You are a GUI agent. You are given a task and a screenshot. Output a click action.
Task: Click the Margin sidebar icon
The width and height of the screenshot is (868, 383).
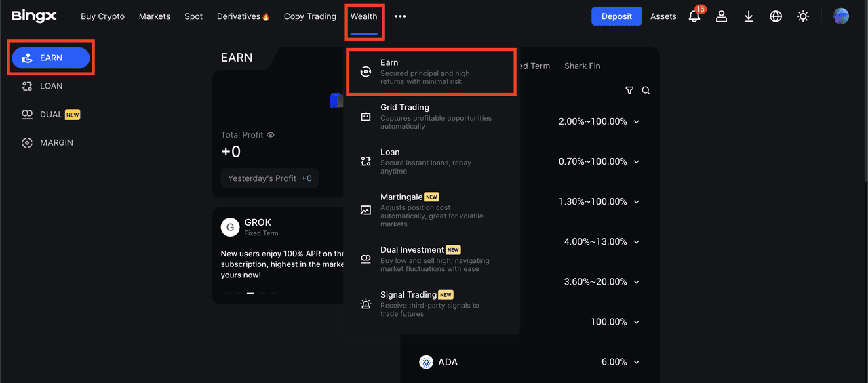(x=27, y=143)
